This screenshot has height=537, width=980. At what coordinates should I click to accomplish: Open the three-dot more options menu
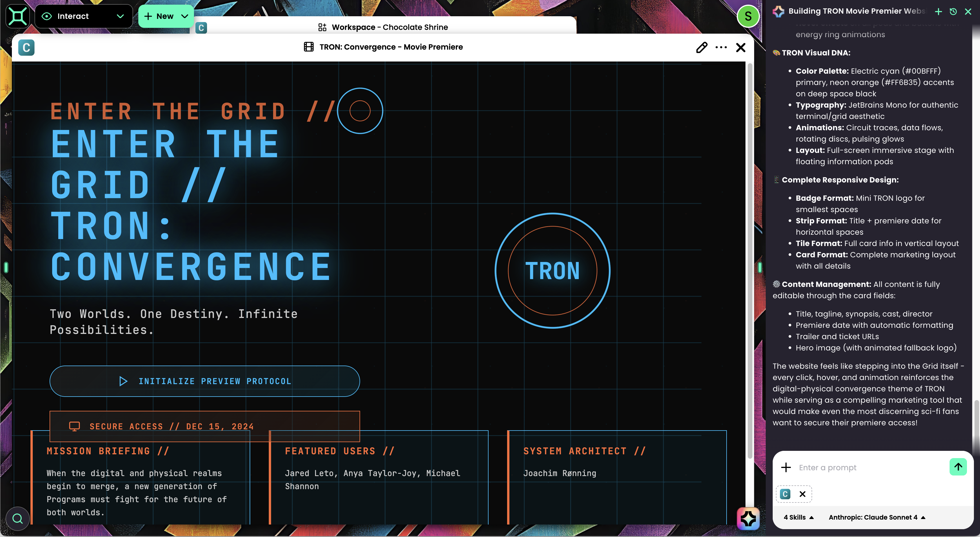721,47
